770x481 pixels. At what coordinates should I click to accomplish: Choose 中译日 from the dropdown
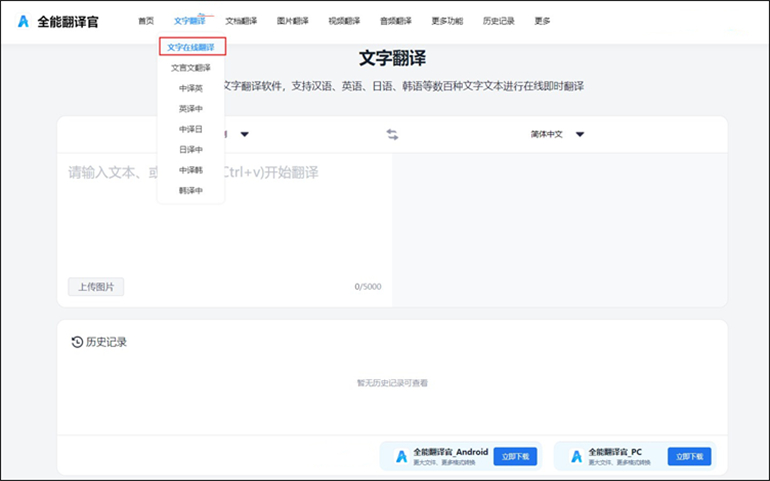pos(191,129)
